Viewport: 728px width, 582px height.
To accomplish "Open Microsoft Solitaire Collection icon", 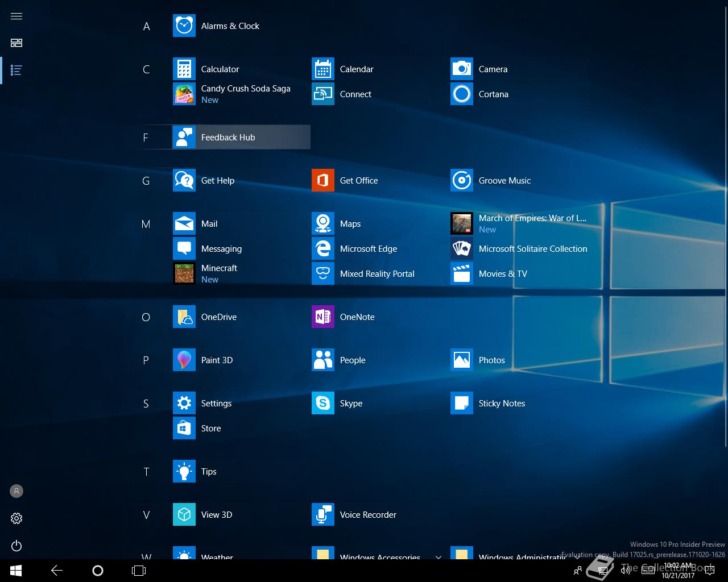I will [x=462, y=249].
